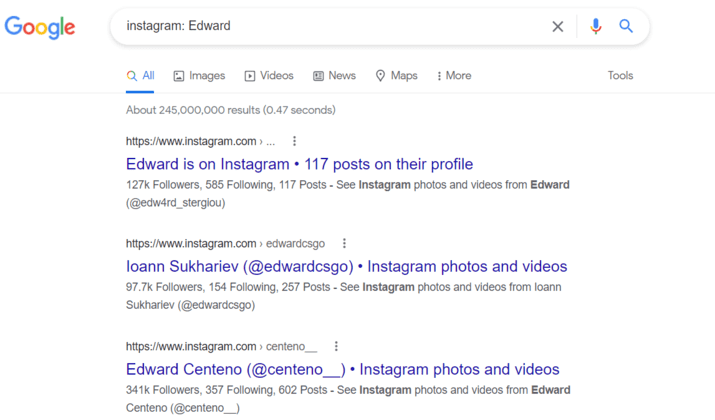Select the All tab
Screen dimensions: 715x420
[x=140, y=76]
